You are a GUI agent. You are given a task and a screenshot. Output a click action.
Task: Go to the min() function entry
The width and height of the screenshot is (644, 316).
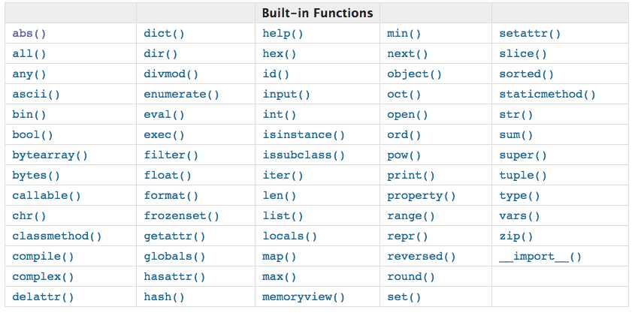404,34
